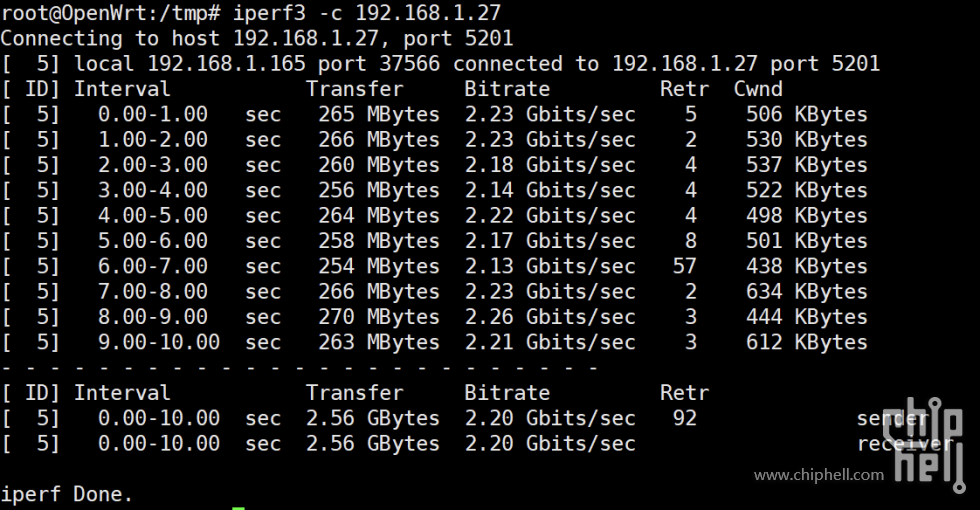This screenshot has height=510, width=980.
Task: Click the first Transfer column header
Action: coord(354,89)
